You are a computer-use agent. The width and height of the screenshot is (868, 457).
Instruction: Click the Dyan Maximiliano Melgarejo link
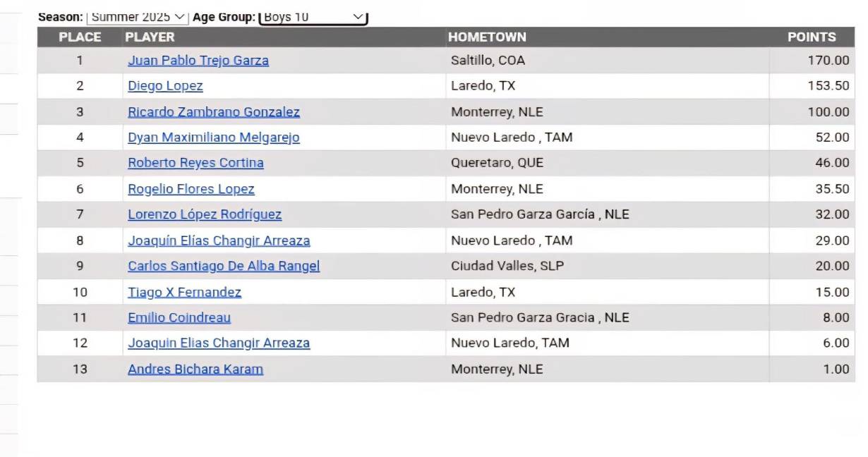(213, 137)
